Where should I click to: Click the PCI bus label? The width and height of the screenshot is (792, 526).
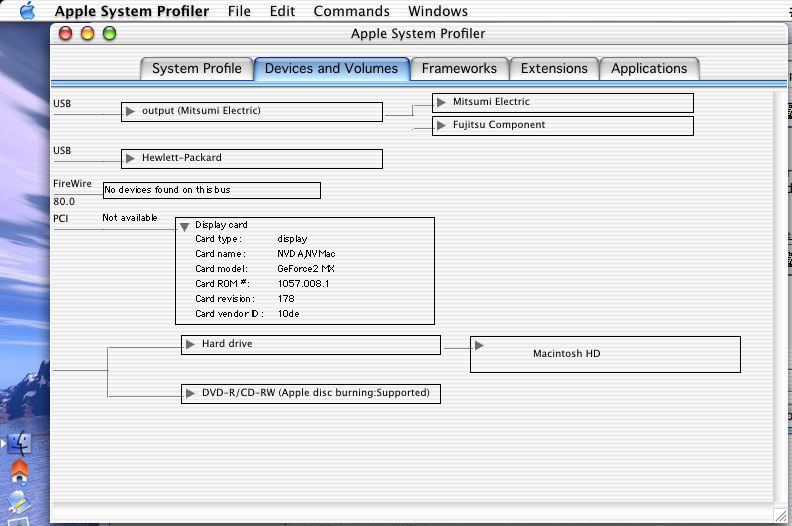point(61,218)
